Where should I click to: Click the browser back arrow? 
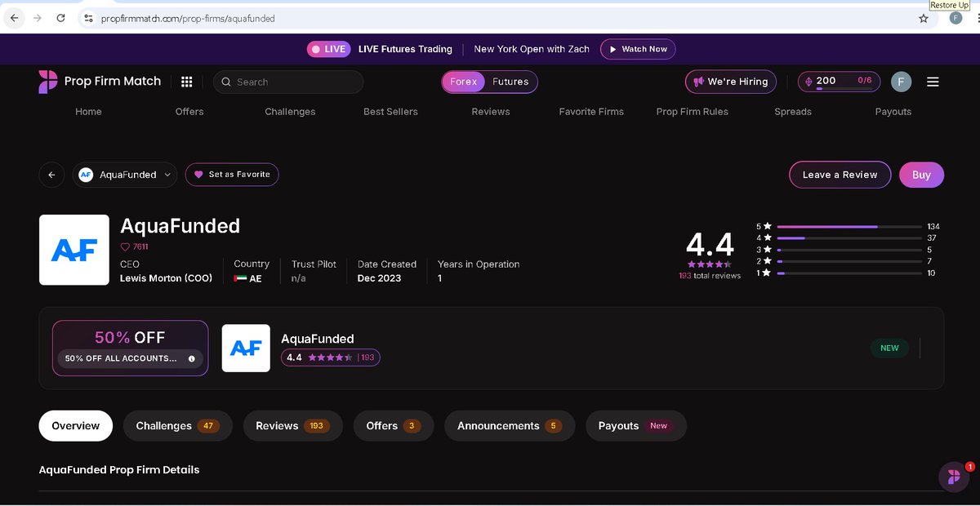pyautogui.click(x=14, y=18)
